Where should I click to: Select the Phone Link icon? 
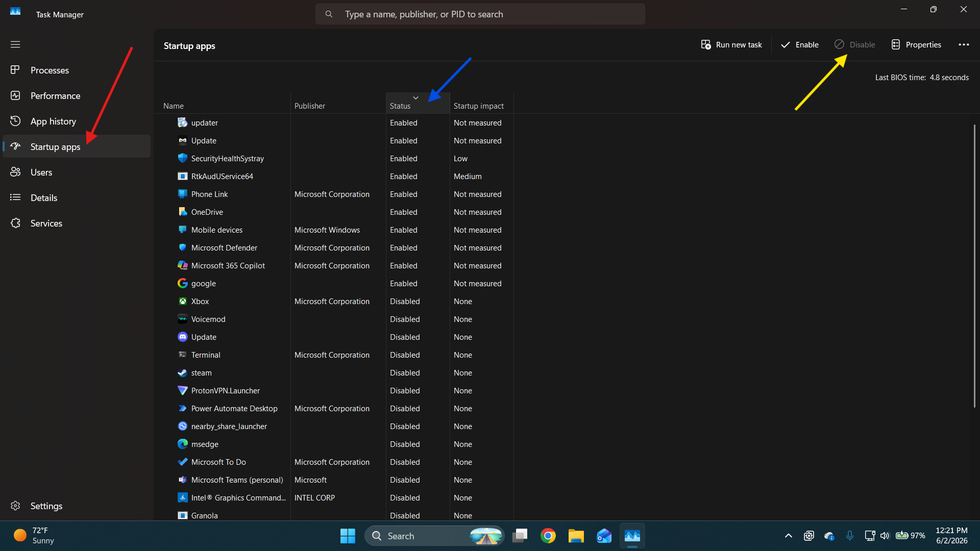(182, 194)
